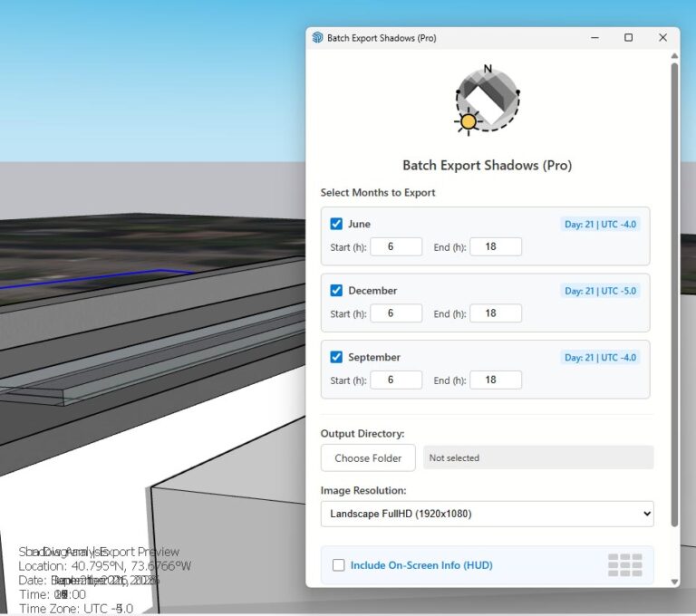This screenshot has height=616, width=696.
Task: Focus the September End hour input
Action: click(x=495, y=380)
